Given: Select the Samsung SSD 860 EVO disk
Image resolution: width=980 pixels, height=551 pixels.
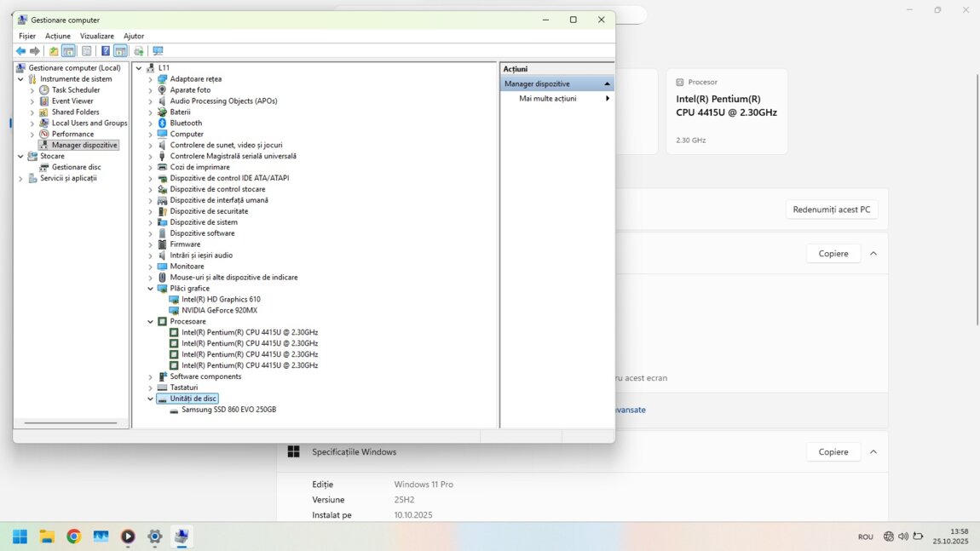Looking at the screenshot, I should (x=228, y=410).
